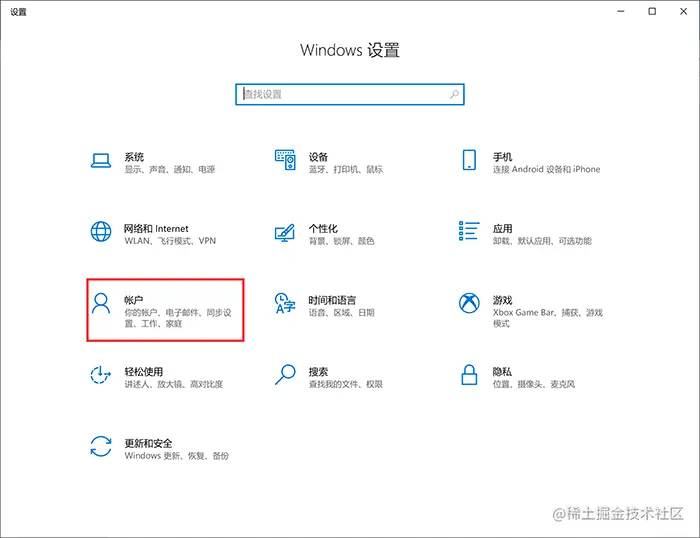Click the Search magnifier category icon

point(285,375)
